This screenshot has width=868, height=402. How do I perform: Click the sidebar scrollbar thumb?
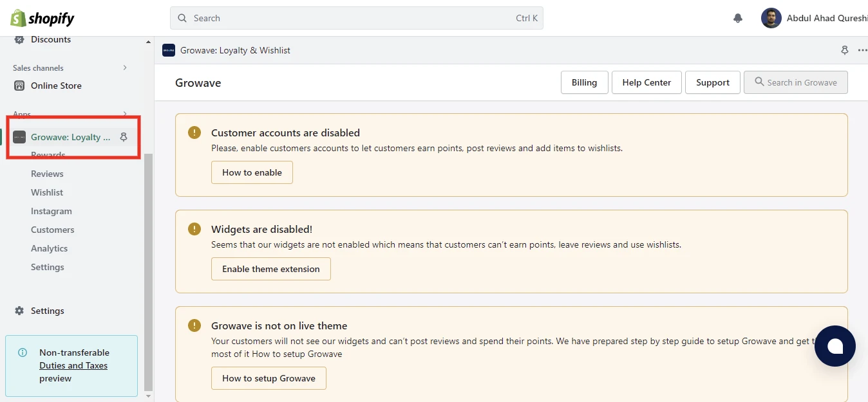click(149, 272)
